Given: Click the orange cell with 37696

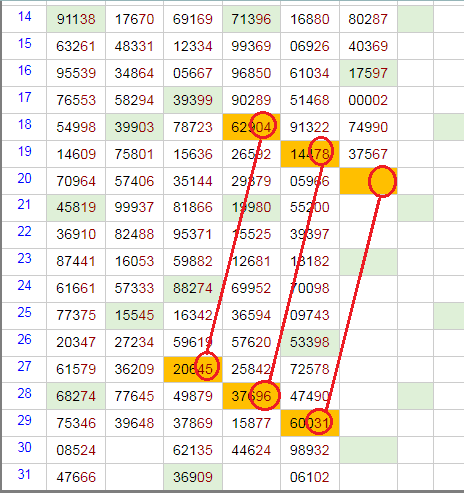Looking at the screenshot, I should (x=252, y=396).
